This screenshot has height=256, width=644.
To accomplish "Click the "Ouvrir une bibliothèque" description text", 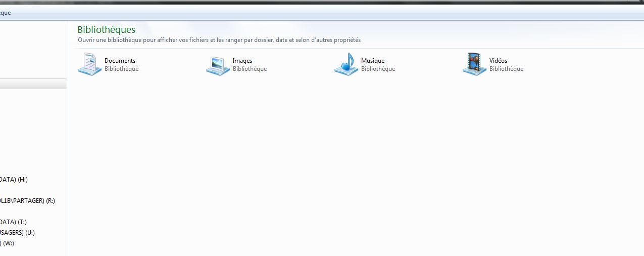I will pyautogui.click(x=219, y=40).
